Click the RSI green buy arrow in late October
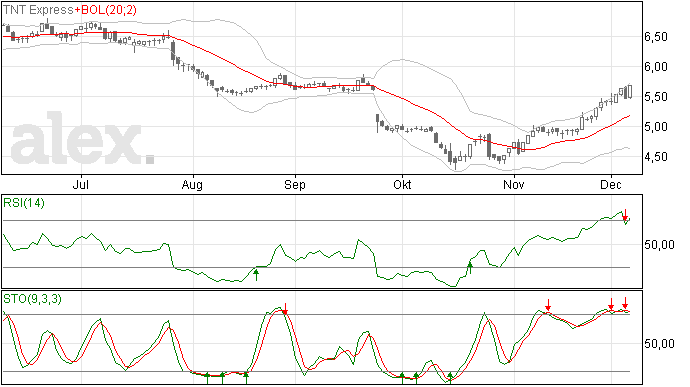 click(470, 268)
